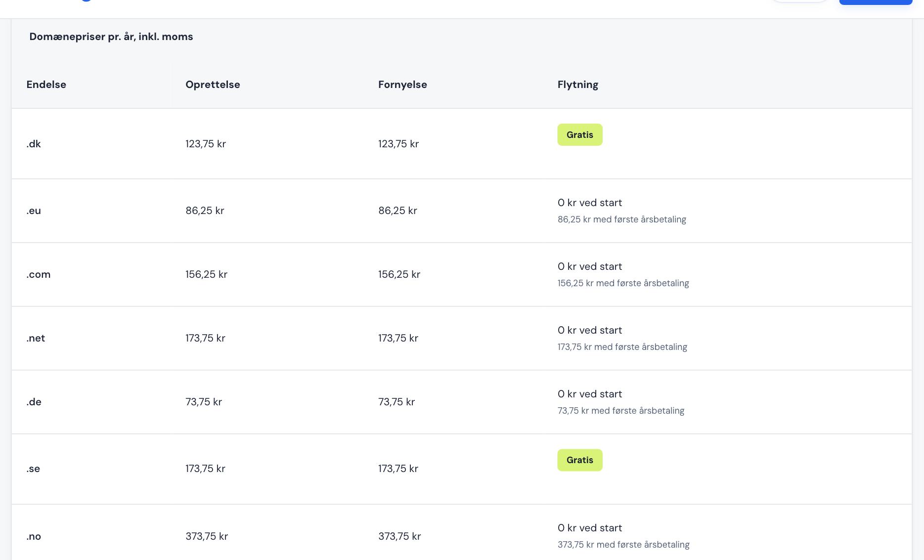
Task: Click the .net Fornyelse price 173,75 kr
Action: (x=398, y=338)
